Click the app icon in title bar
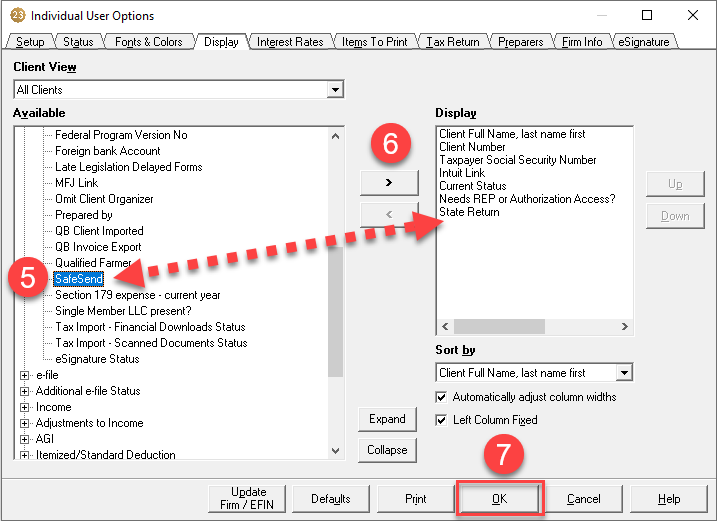717x521 pixels. click(x=17, y=16)
